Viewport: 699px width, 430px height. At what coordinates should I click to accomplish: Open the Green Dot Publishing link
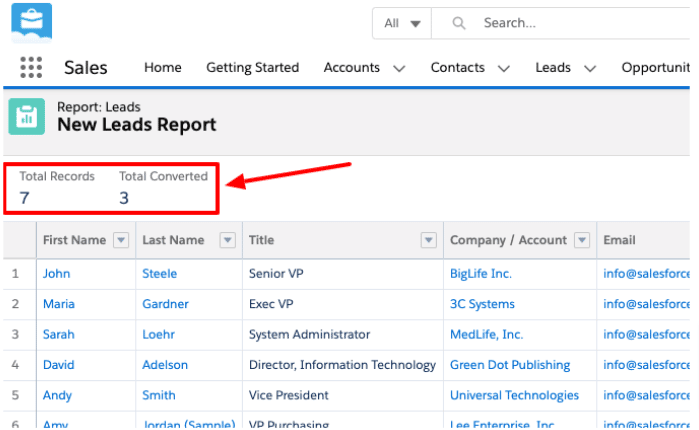tap(510, 365)
